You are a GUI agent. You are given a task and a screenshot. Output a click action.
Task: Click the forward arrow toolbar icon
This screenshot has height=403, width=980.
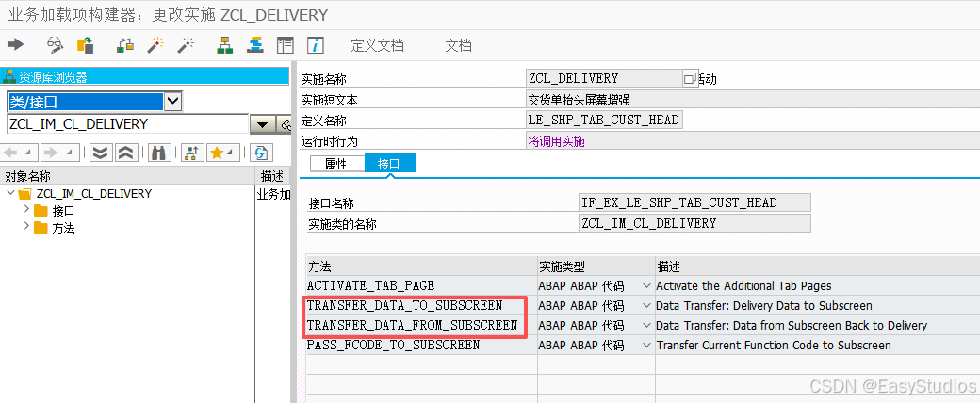(15, 45)
